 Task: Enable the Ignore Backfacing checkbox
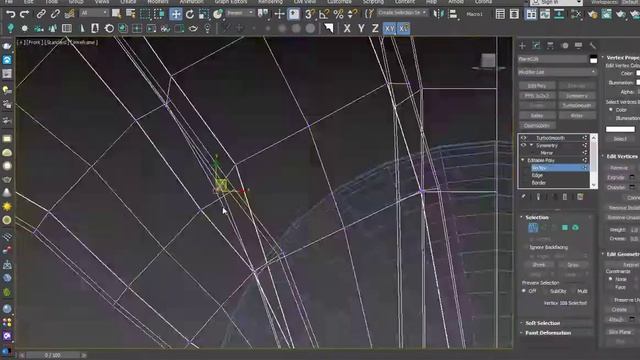click(x=525, y=247)
